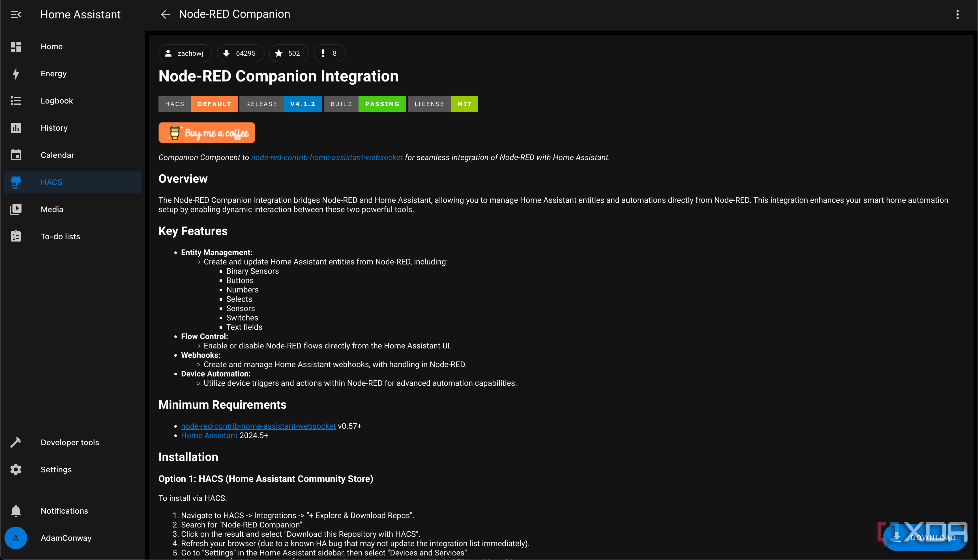Click the Device Automation bullet heading
This screenshot has width=978, height=560.
click(x=215, y=374)
